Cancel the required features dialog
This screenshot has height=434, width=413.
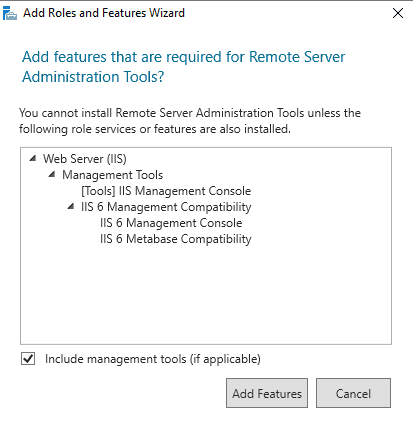tap(353, 393)
